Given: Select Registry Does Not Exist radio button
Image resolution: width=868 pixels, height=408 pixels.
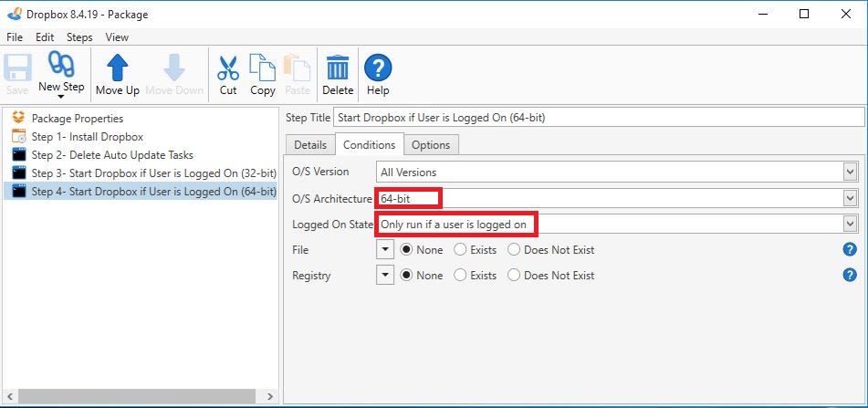Looking at the screenshot, I should [x=514, y=275].
